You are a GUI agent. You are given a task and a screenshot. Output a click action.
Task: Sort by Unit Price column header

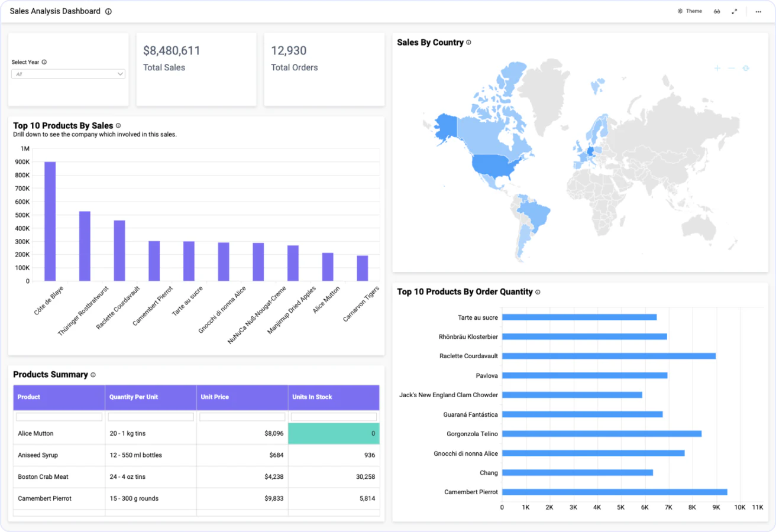point(242,397)
